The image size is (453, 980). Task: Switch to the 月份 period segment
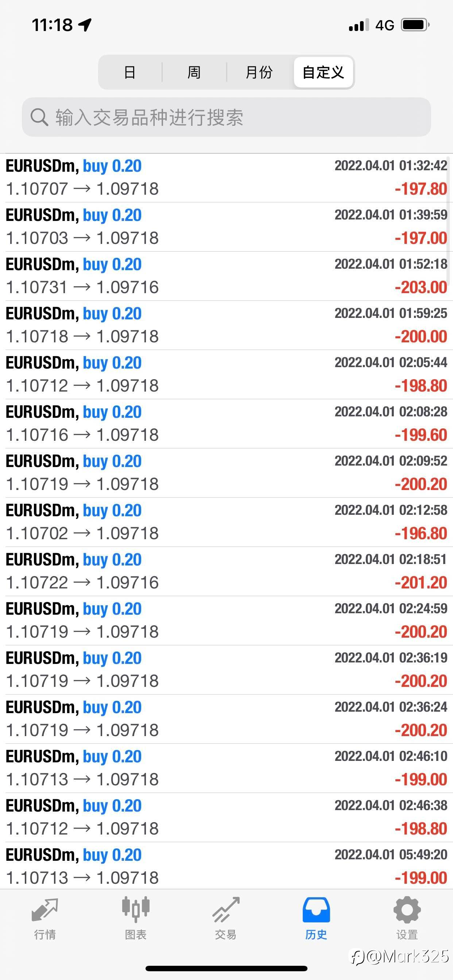[259, 72]
